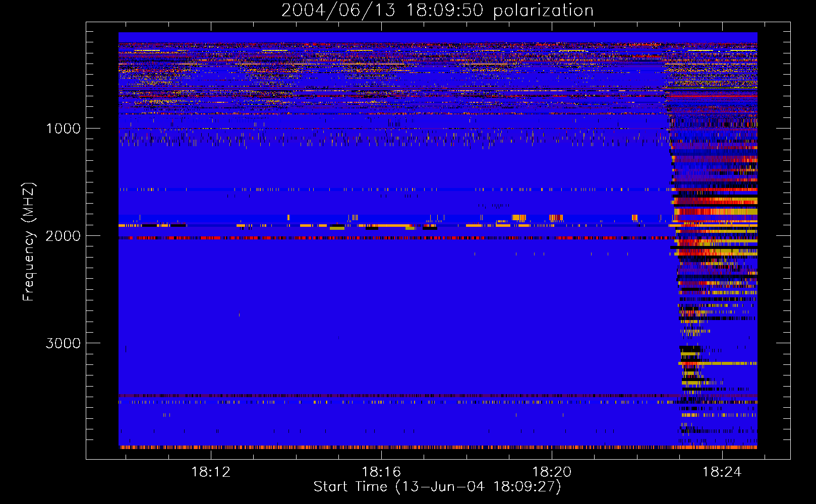The image size is (816, 504).
Task: Click the plot title '2004/06/13 18:09:50 polarization'
Action: point(437,11)
